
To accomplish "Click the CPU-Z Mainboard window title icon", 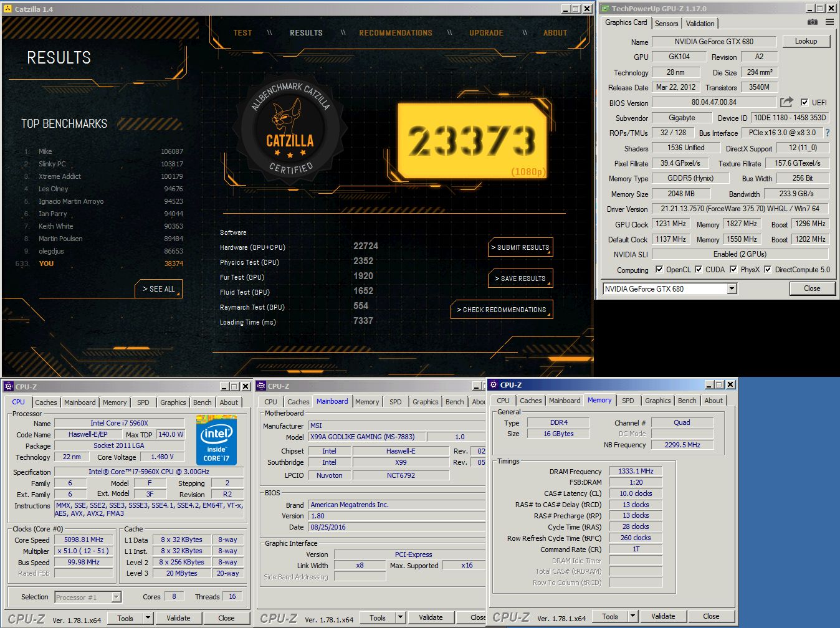I will coord(262,386).
